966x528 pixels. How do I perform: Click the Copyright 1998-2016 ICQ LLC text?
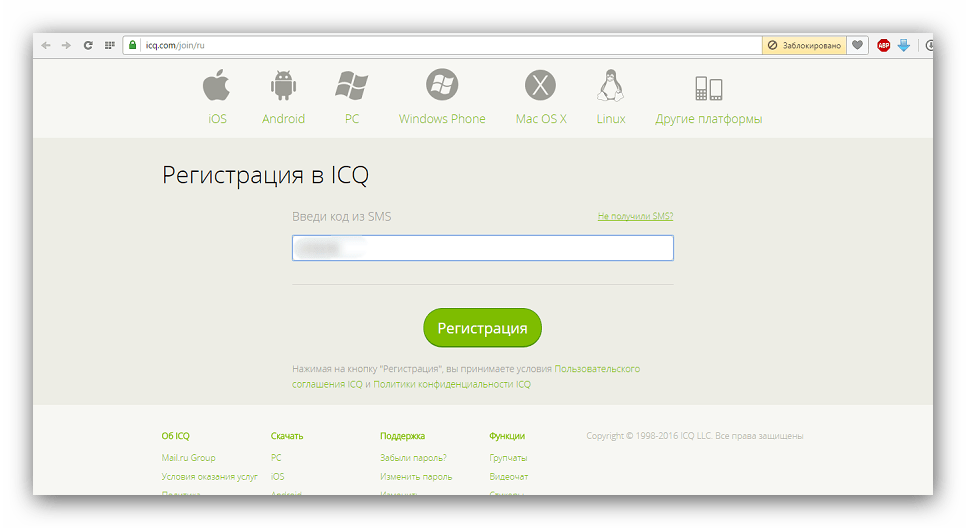click(694, 436)
